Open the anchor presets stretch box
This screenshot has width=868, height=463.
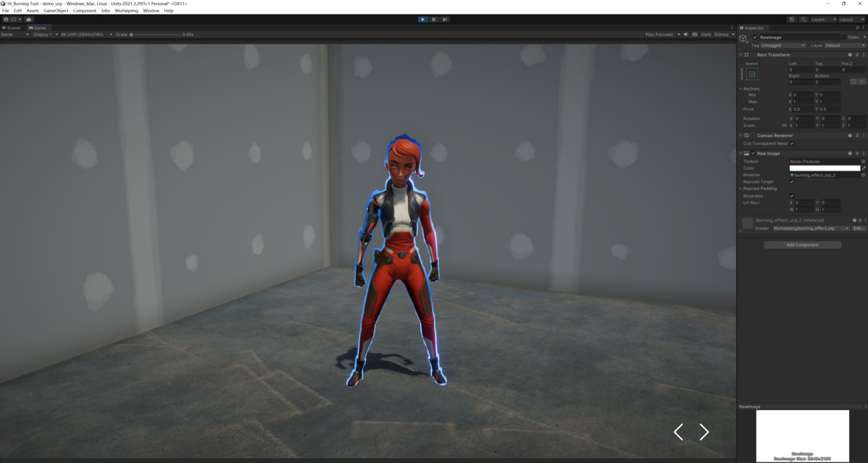point(752,75)
